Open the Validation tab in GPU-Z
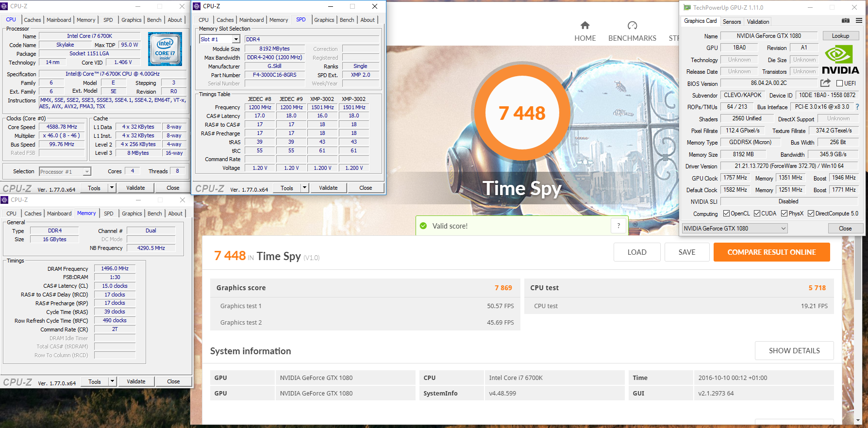The height and width of the screenshot is (428, 868). click(x=758, y=22)
